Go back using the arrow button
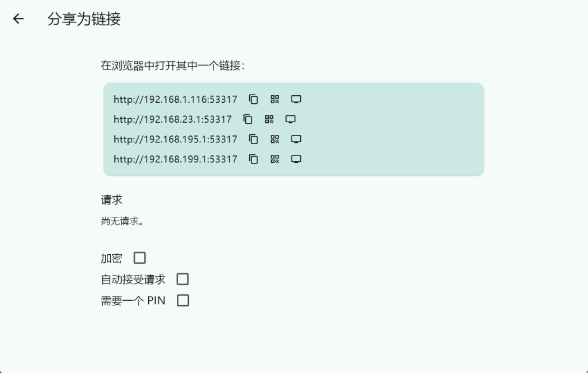The image size is (588, 373). (x=18, y=19)
